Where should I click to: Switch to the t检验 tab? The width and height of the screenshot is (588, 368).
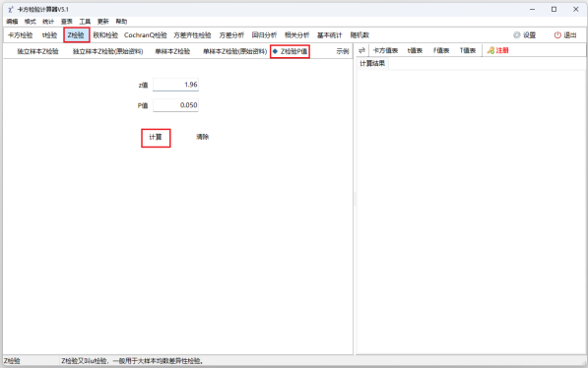tap(49, 35)
